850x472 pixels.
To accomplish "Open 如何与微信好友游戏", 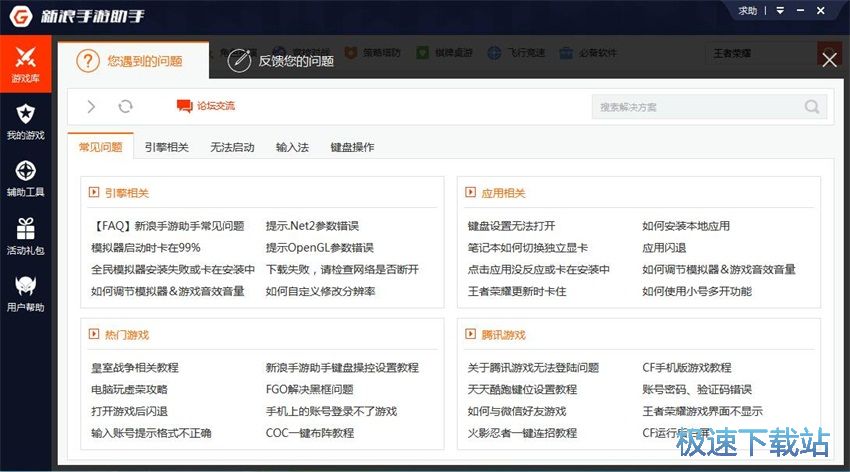I will click(x=517, y=411).
